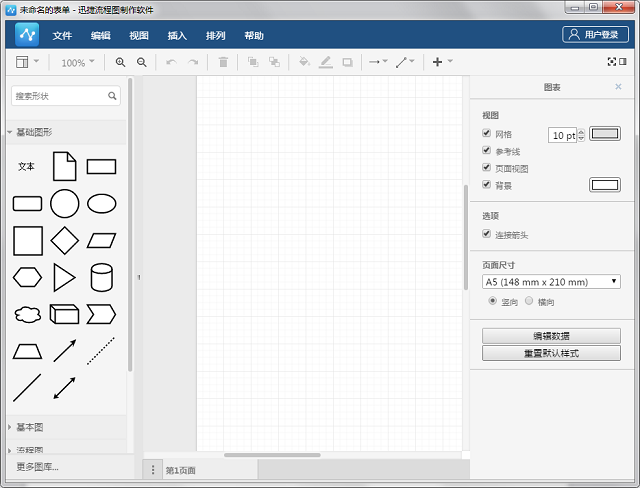
Task: Select the hexagon shape
Action: (27, 277)
